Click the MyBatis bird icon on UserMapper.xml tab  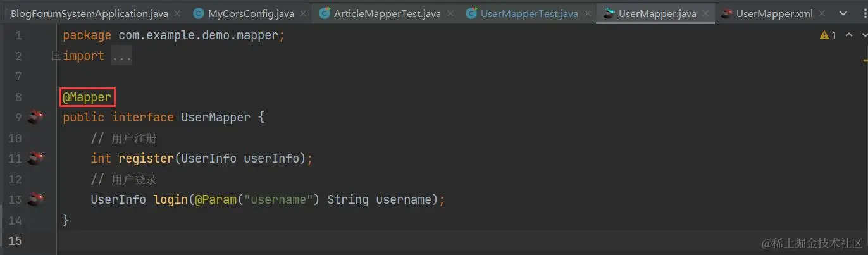click(727, 13)
